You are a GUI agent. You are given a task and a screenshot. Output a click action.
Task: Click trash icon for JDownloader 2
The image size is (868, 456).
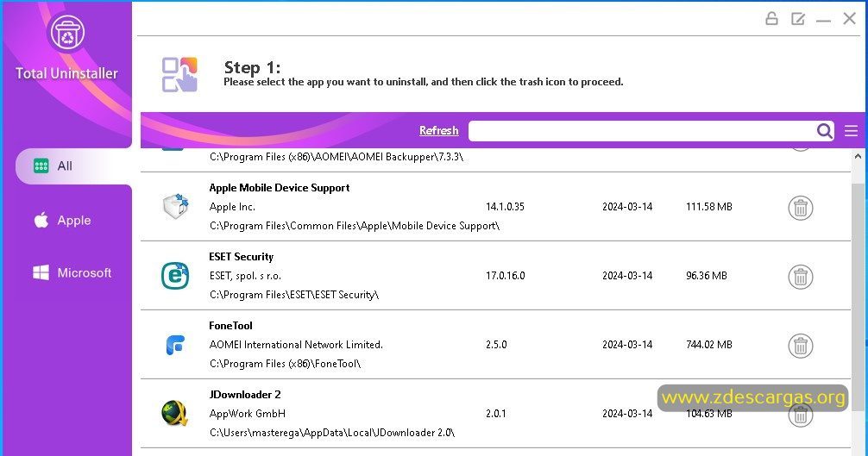(x=801, y=415)
